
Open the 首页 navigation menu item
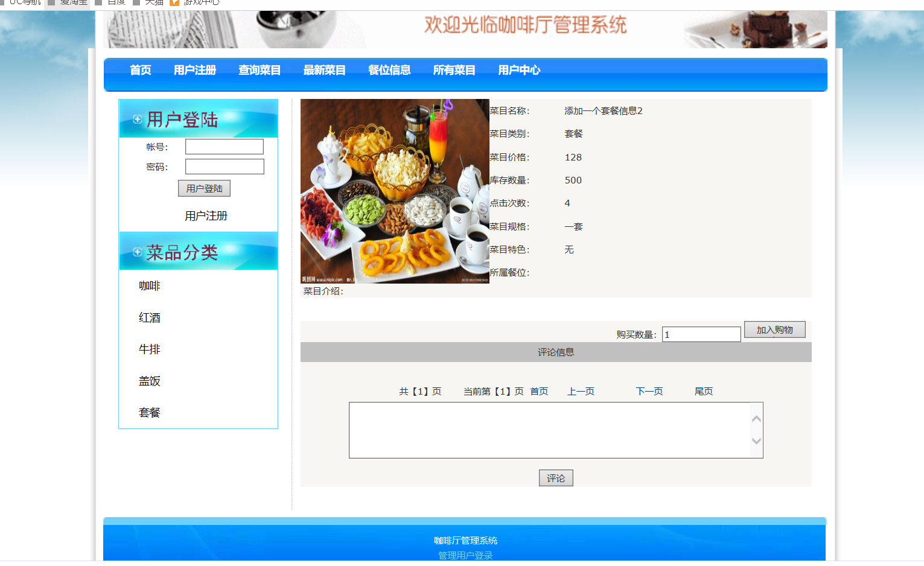(x=141, y=70)
